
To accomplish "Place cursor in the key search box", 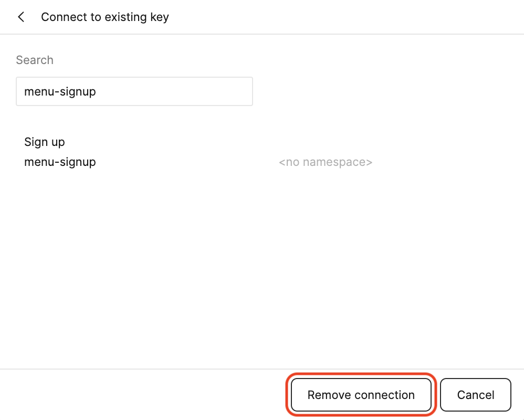I will point(134,91).
